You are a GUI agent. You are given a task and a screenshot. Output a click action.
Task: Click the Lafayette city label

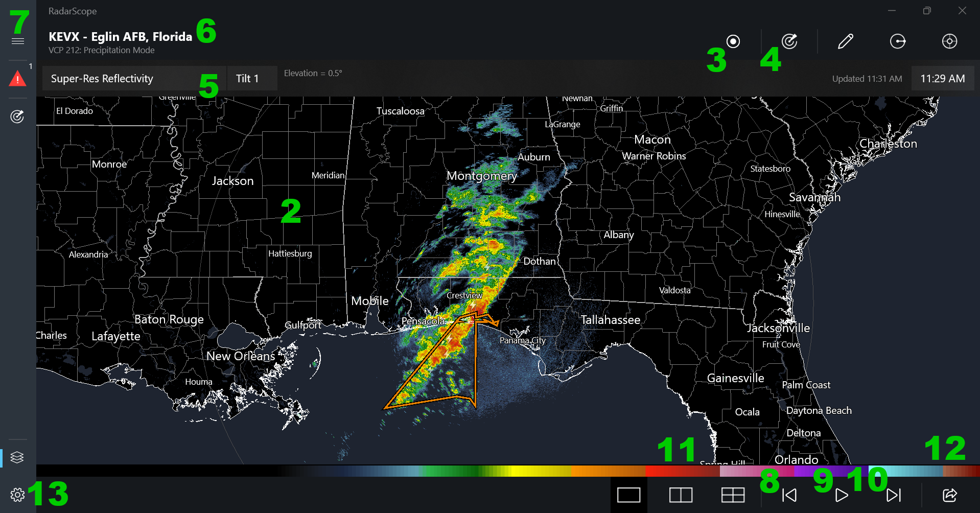tap(116, 336)
